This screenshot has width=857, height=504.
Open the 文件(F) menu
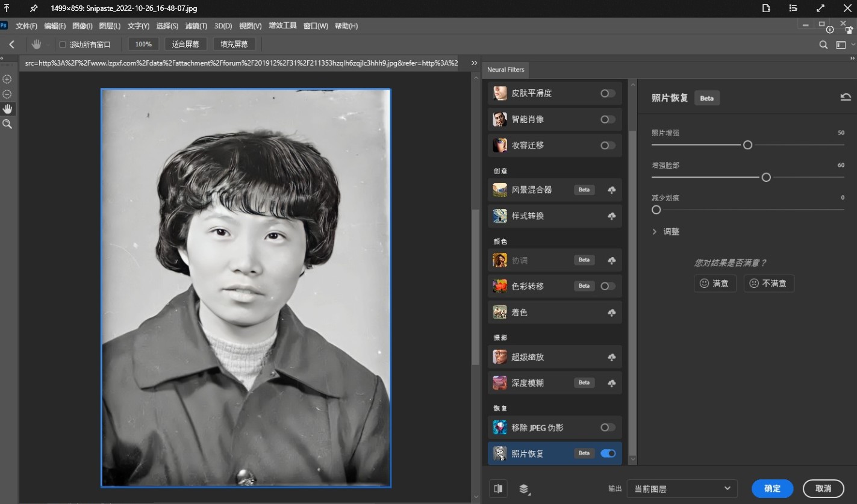[26, 26]
